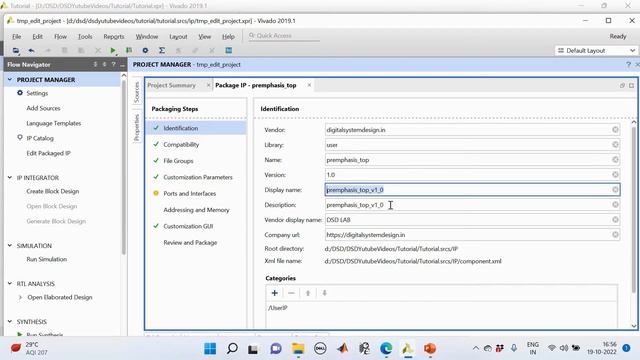Open the Reports menu

point(113,36)
